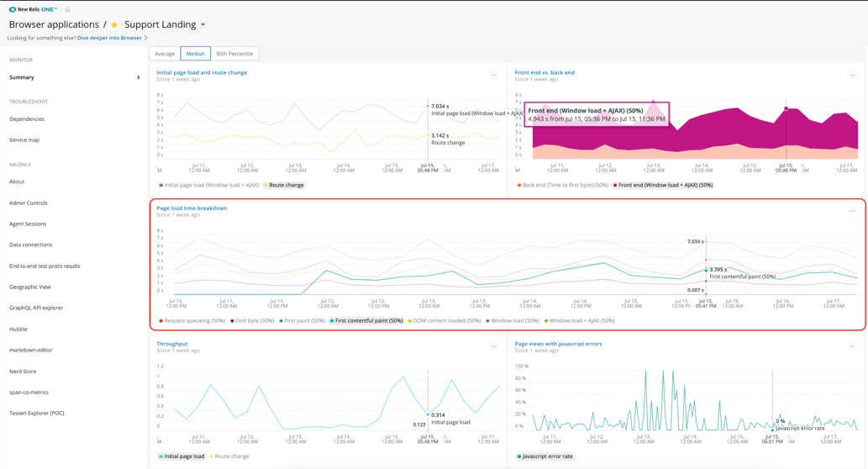The height and width of the screenshot is (469, 868).
Task: Open Data connections in the sidebar
Action: 30,245
